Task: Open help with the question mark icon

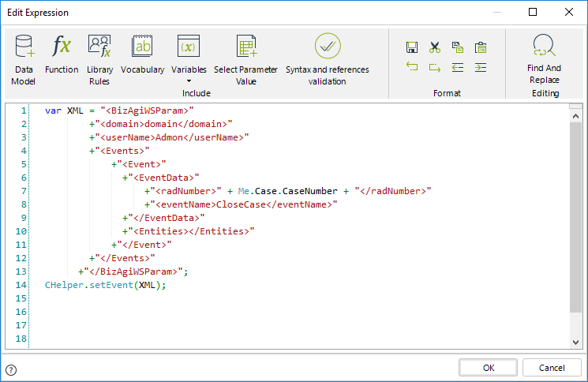Action: point(11,370)
